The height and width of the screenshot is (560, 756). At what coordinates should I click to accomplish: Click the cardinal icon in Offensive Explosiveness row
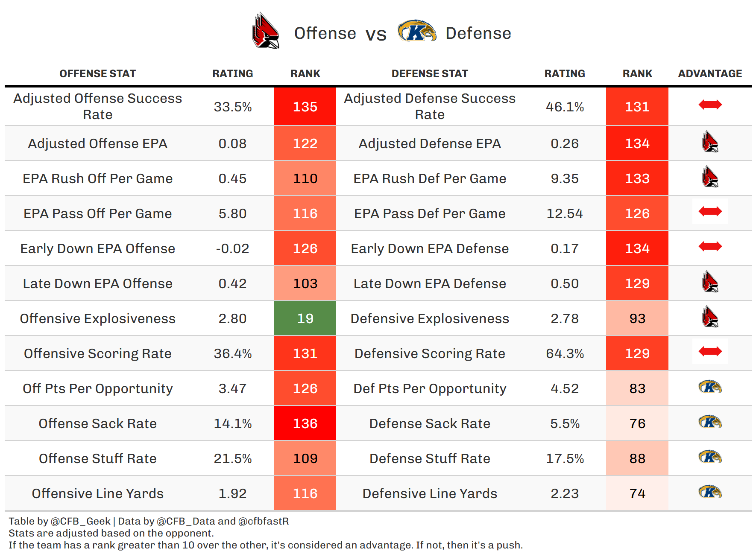click(710, 317)
